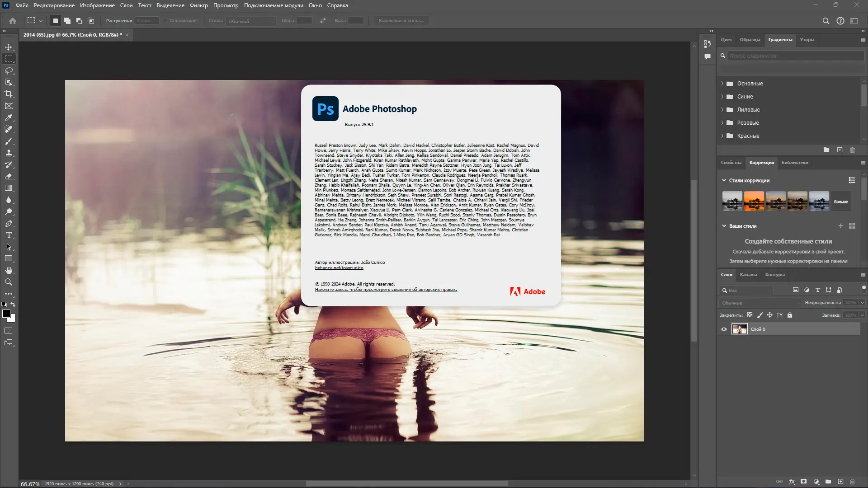Open the behance.net/joaocunico link
868x488 pixels.
[339, 268]
